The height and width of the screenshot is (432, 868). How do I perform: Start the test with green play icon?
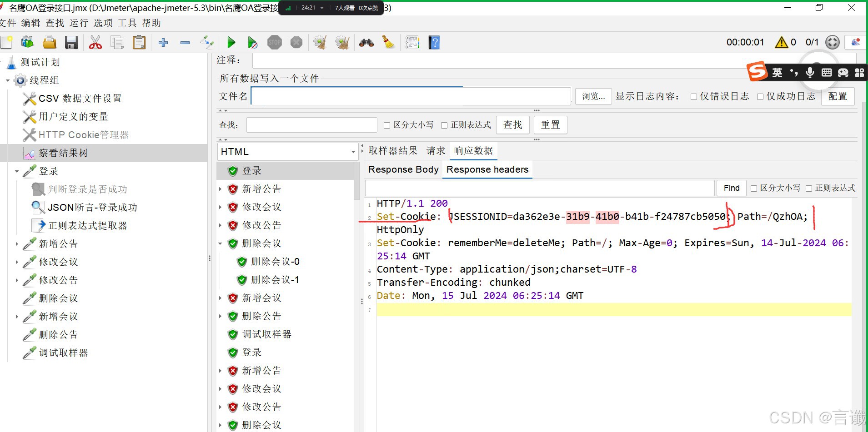pyautogui.click(x=231, y=43)
